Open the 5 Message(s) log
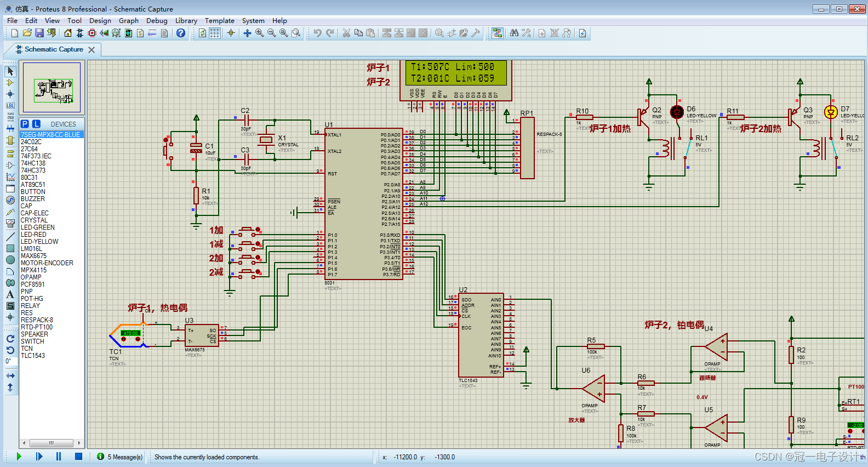This screenshot has height=467, width=868. [120, 457]
